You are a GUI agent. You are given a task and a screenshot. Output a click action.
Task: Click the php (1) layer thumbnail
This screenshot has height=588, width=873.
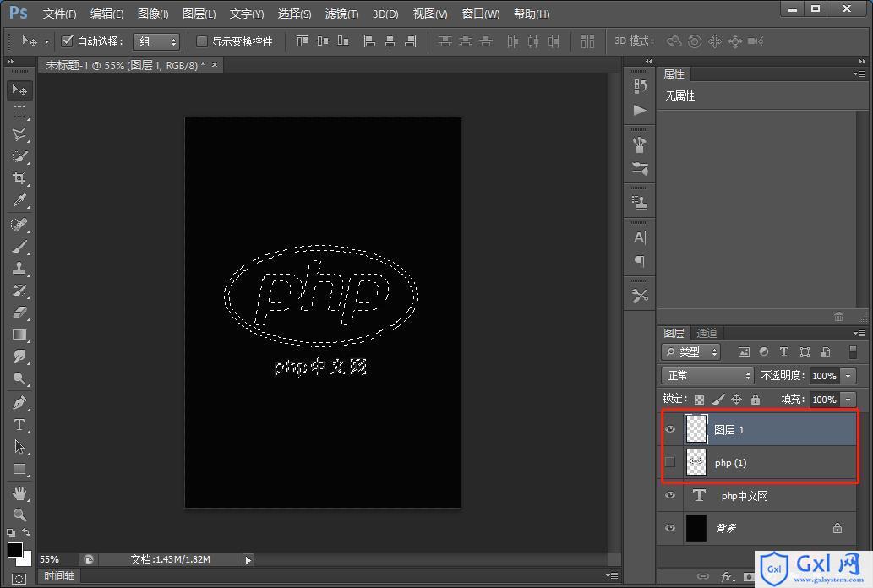696,462
